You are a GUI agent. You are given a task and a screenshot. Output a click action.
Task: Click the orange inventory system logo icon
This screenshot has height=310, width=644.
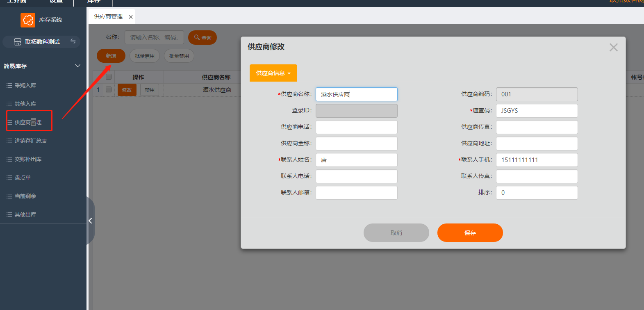coord(28,20)
